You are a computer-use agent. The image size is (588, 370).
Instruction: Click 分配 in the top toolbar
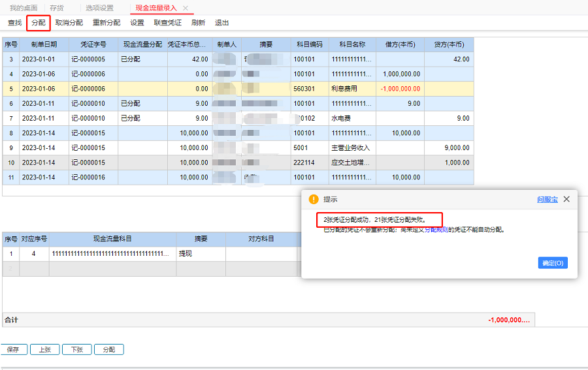click(x=39, y=23)
